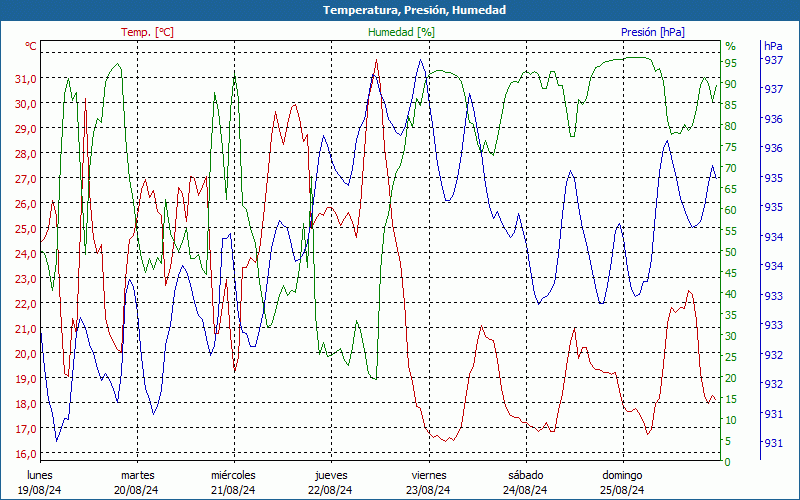The width and height of the screenshot is (800, 500).
Task: Click the miércoles day label
Action: (233, 475)
